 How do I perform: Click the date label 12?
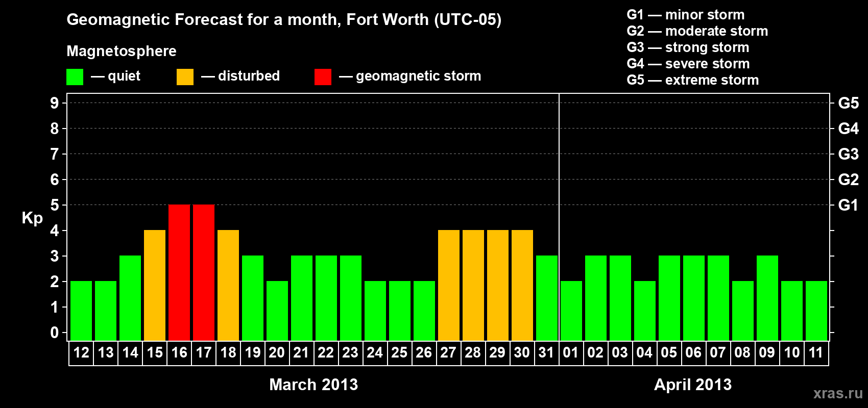(81, 352)
